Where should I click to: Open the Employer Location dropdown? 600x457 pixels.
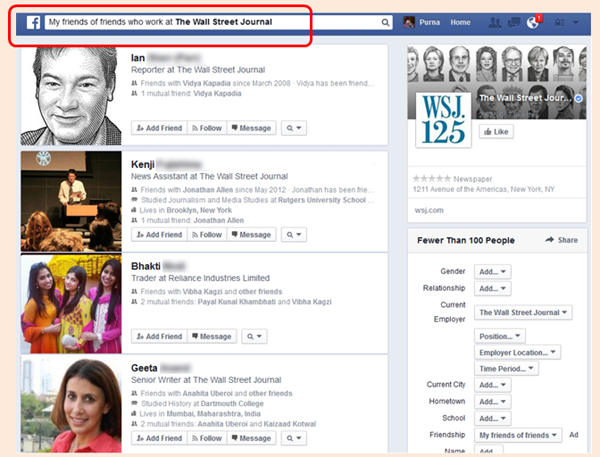[x=517, y=352]
